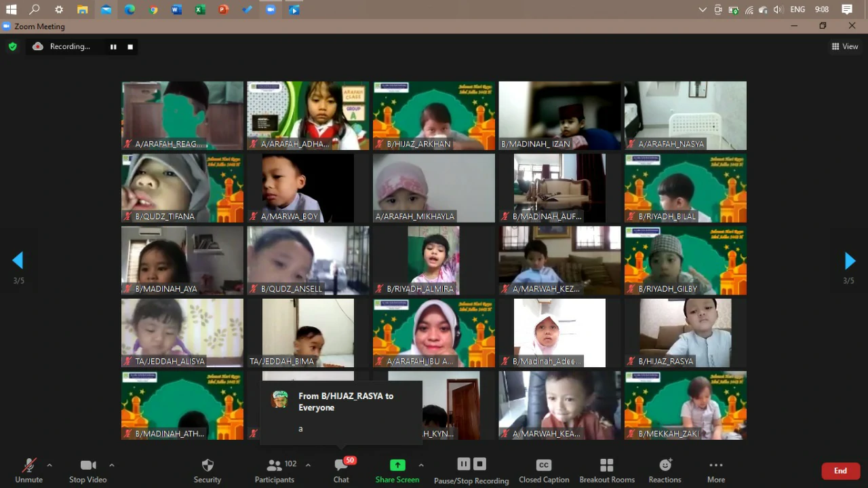Click the meeting encryption shield icon
This screenshot has height=488, width=868.
coord(12,46)
